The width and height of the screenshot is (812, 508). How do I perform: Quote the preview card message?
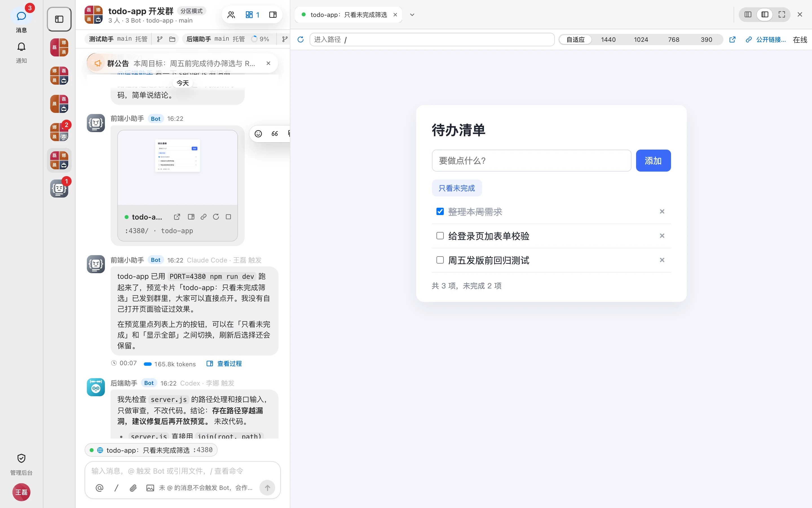(275, 134)
